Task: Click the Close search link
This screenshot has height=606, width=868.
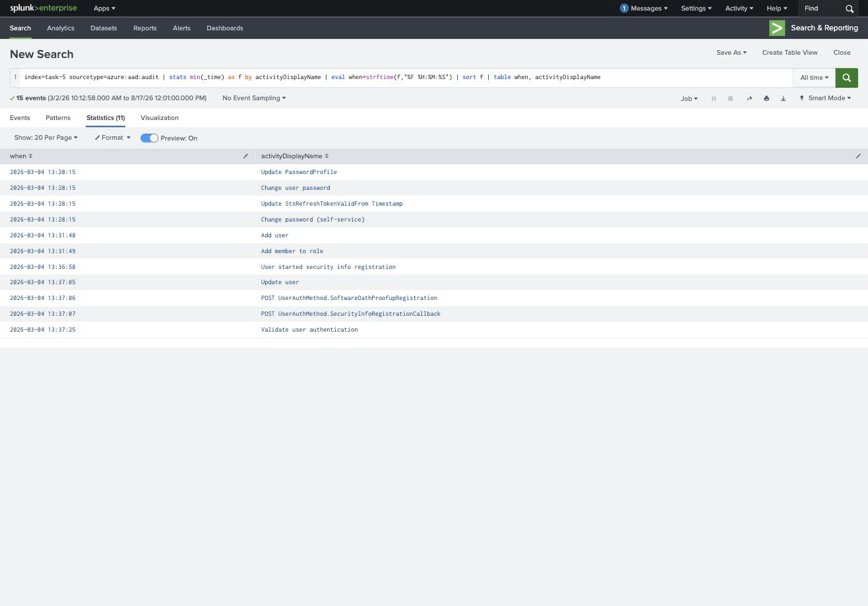Action: (x=842, y=53)
